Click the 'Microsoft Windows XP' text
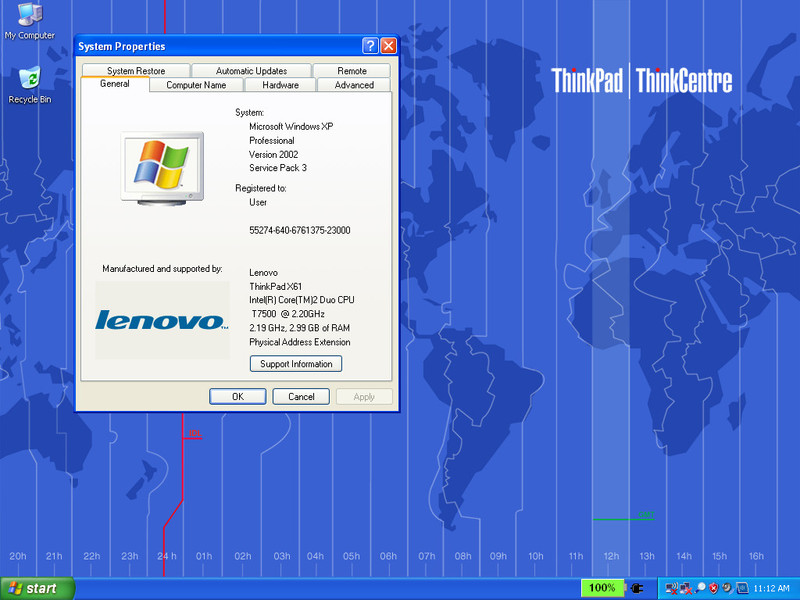This screenshot has width=800, height=600. (x=291, y=127)
